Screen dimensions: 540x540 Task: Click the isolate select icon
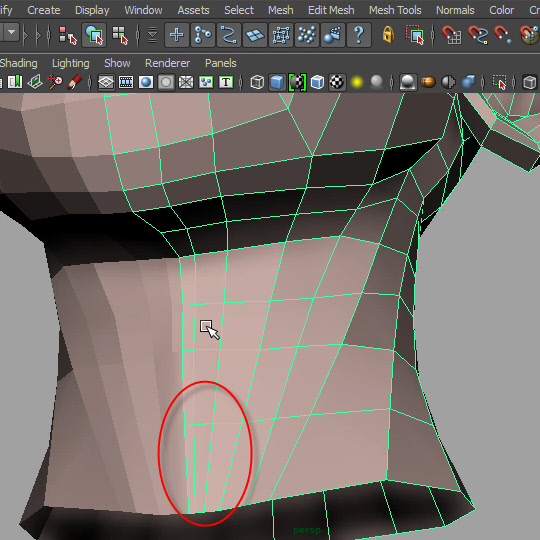point(499,82)
